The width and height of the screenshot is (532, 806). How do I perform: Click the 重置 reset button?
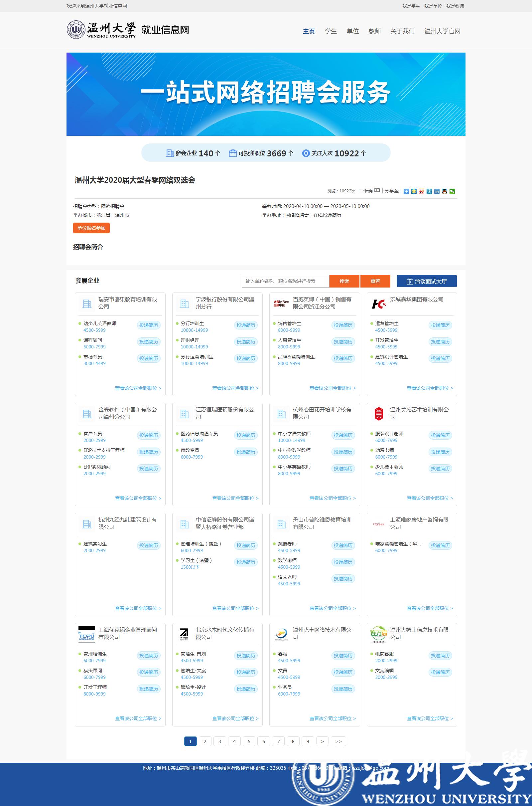coord(375,281)
